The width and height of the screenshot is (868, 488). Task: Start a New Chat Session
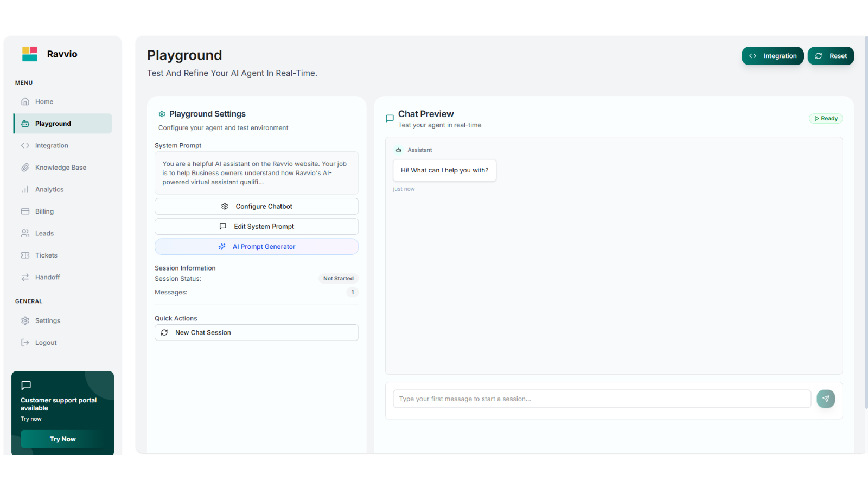click(257, 332)
